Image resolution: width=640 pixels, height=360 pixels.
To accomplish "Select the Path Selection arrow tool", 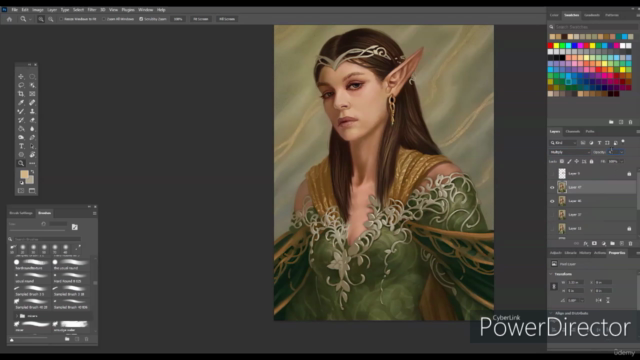I will (x=32, y=146).
